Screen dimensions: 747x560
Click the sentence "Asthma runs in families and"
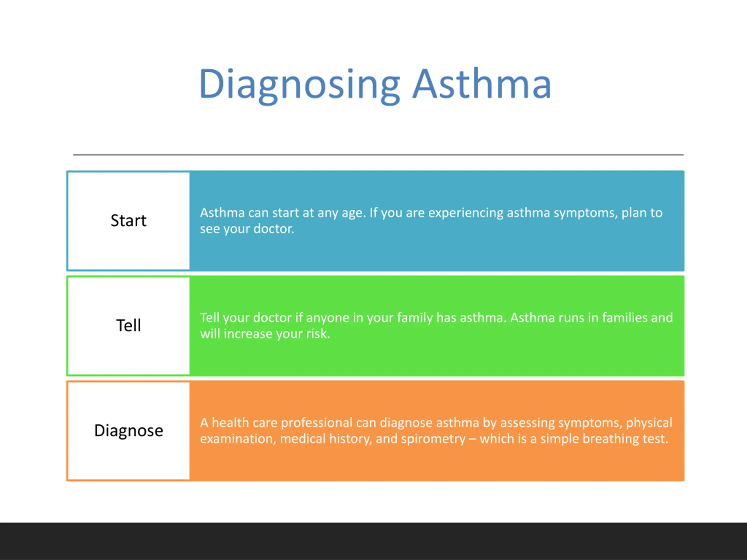coord(591,318)
